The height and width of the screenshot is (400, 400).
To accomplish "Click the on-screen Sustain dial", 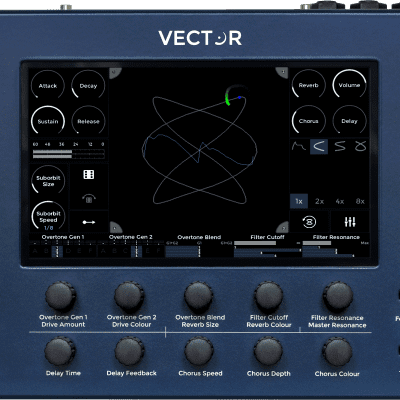I will click(x=48, y=121).
